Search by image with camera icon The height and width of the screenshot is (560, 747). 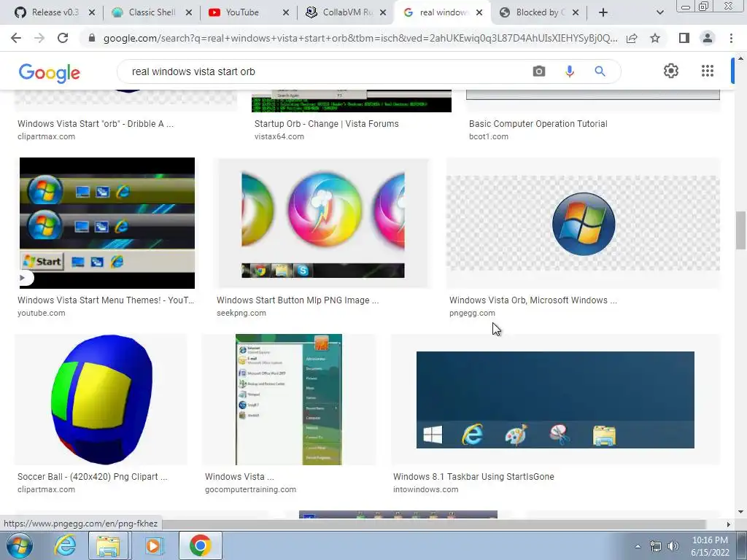pyautogui.click(x=539, y=71)
